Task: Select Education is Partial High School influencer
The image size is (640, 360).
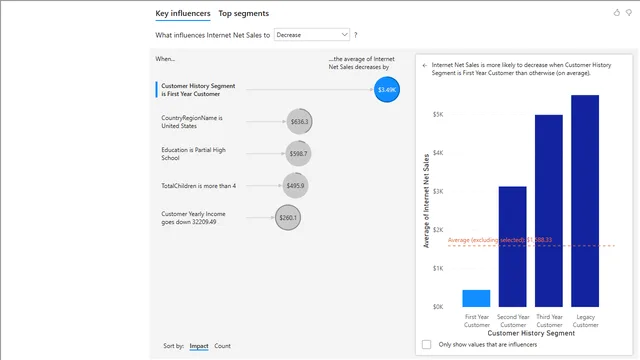Action: 193,154
